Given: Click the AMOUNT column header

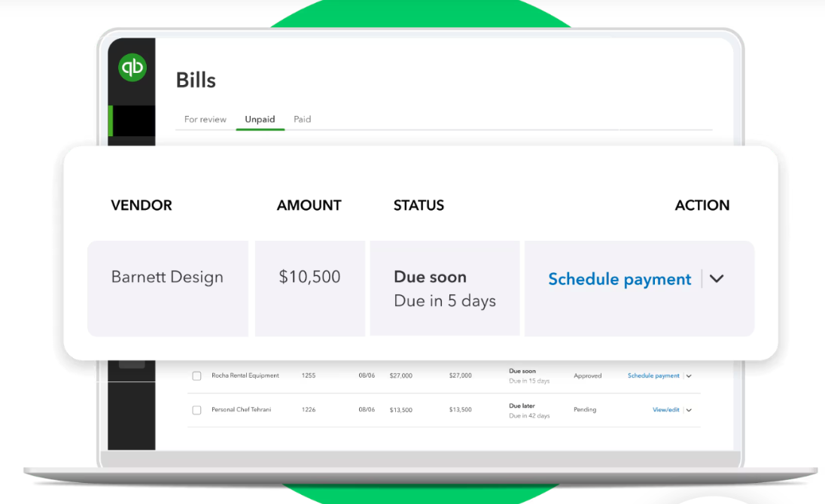Looking at the screenshot, I should 309,205.
